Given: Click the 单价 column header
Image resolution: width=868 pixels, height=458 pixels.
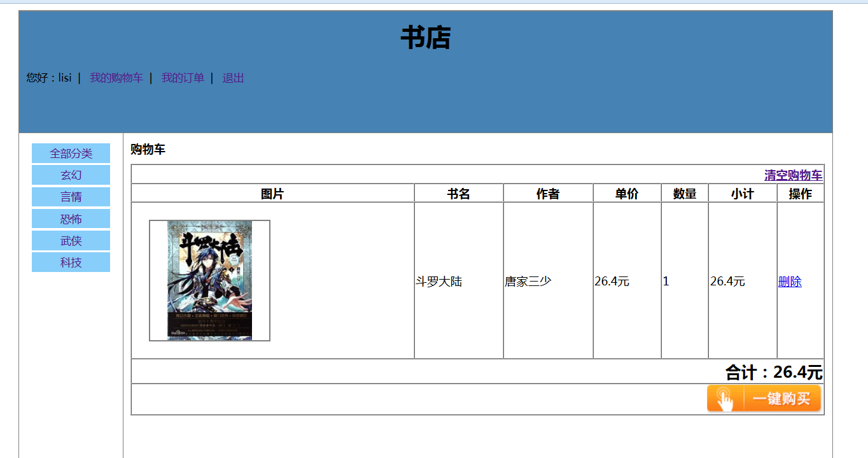Looking at the screenshot, I should 627,194.
